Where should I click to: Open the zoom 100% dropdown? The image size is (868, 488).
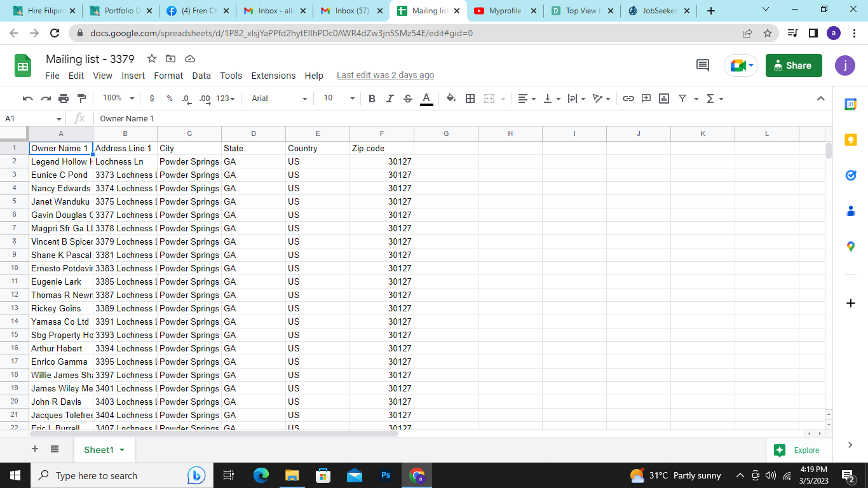[119, 98]
